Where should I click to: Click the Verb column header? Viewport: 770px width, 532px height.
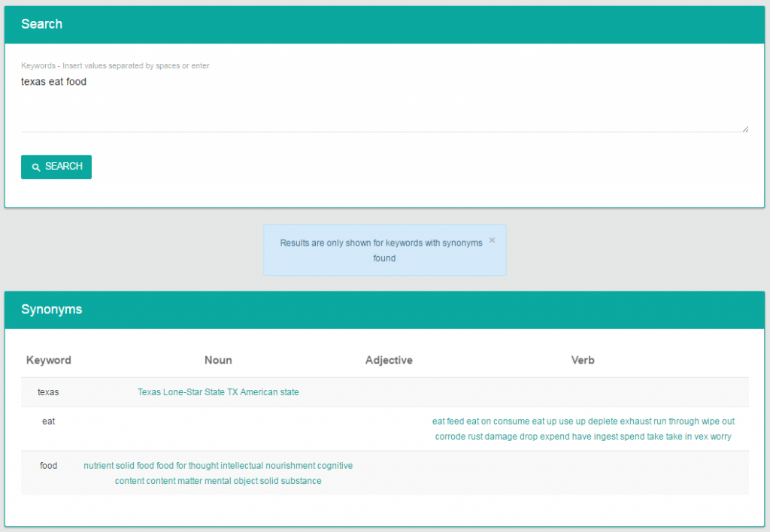(x=583, y=360)
